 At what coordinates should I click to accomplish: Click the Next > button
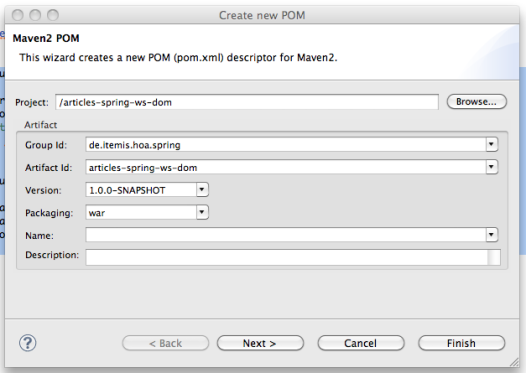pos(260,343)
